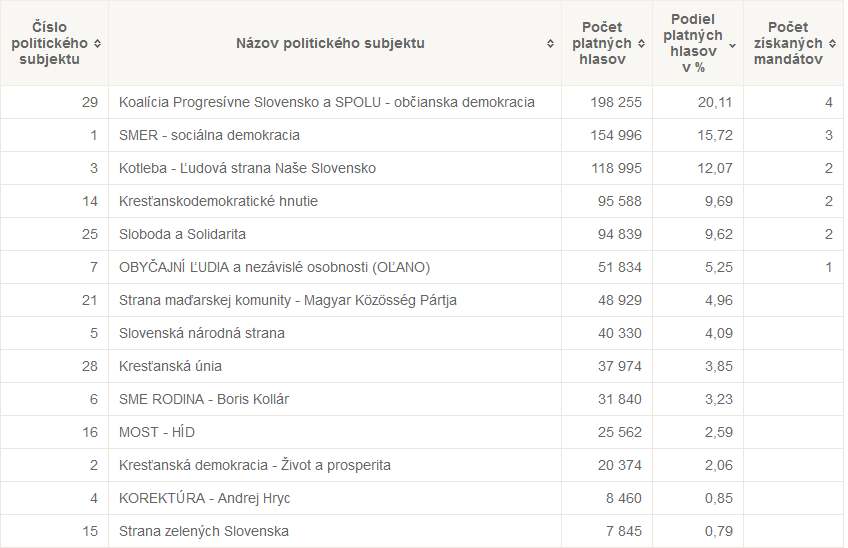848x548 pixels.
Task: Click OBYČAJNÍ ĽUDIA a nezávislé osobnosti entry
Action: click(x=260, y=267)
